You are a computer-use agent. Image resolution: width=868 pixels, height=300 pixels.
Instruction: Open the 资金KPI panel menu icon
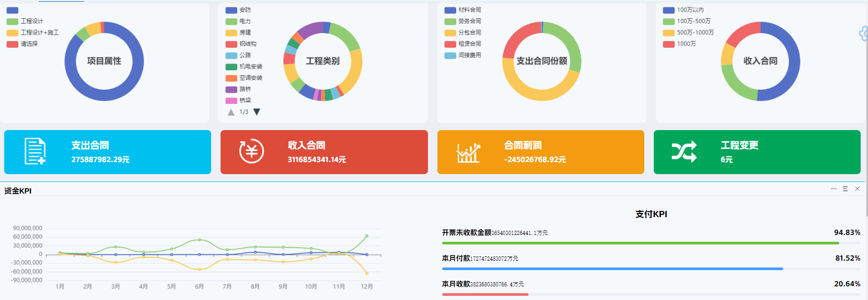pyautogui.click(x=845, y=189)
